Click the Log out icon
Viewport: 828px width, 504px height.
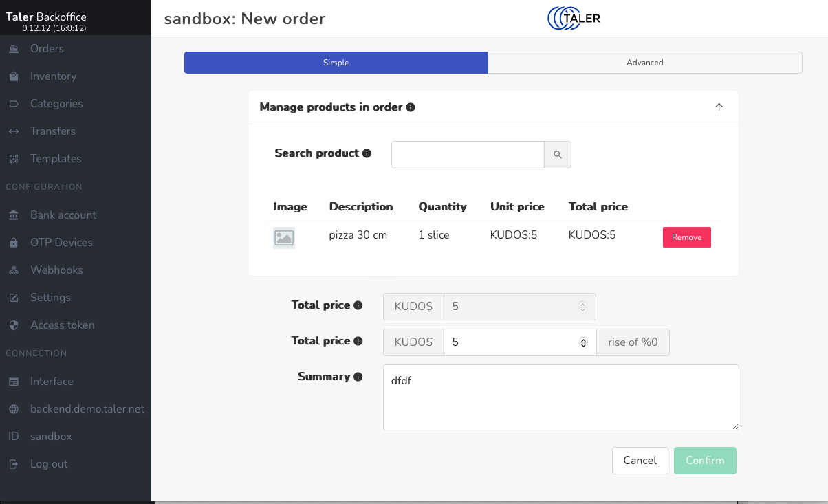click(14, 464)
